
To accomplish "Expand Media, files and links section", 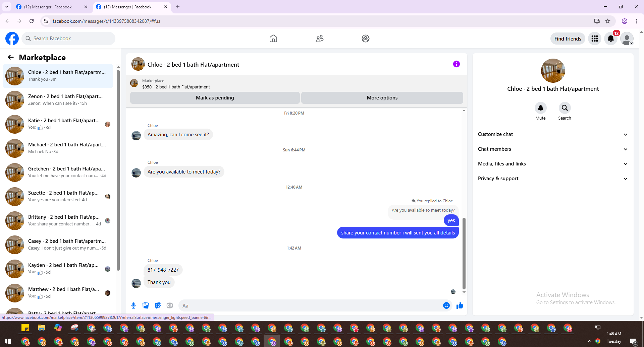I will click(x=553, y=164).
